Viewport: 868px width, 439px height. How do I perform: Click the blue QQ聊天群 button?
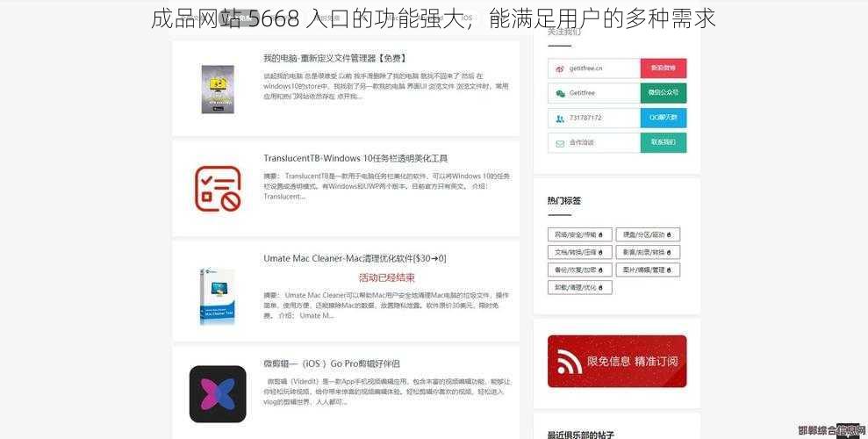[664, 118]
